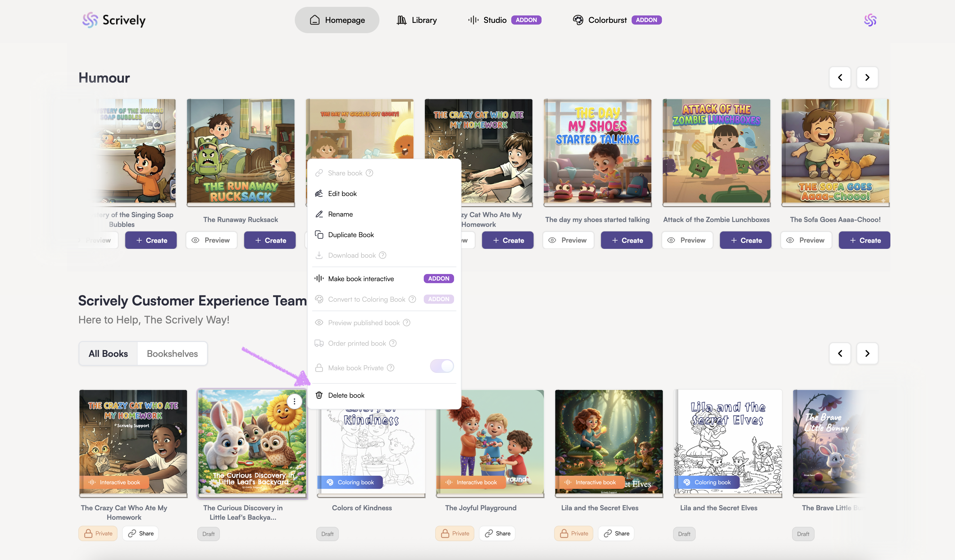This screenshot has height=560, width=955.
Task: Select the All Books tab
Action: coord(108,354)
